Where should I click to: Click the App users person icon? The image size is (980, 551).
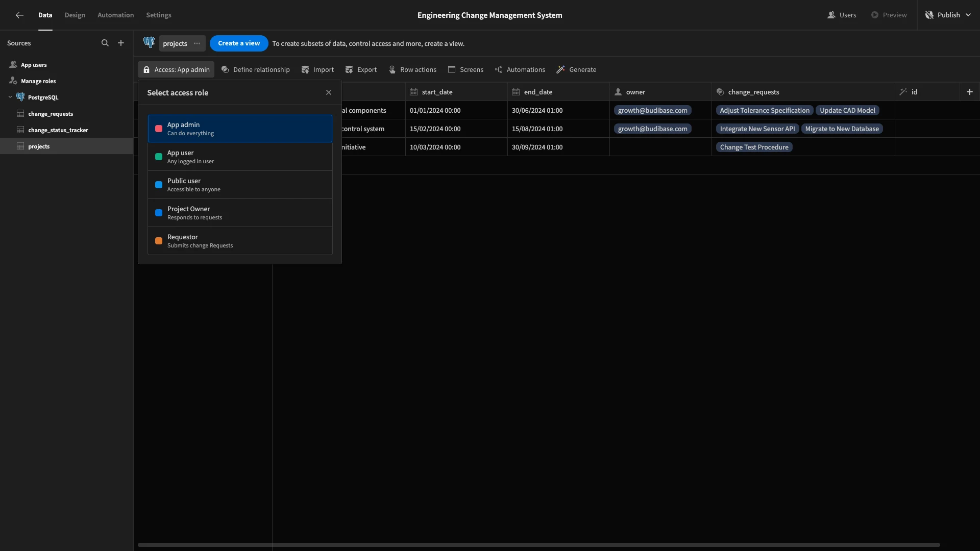[x=13, y=65]
